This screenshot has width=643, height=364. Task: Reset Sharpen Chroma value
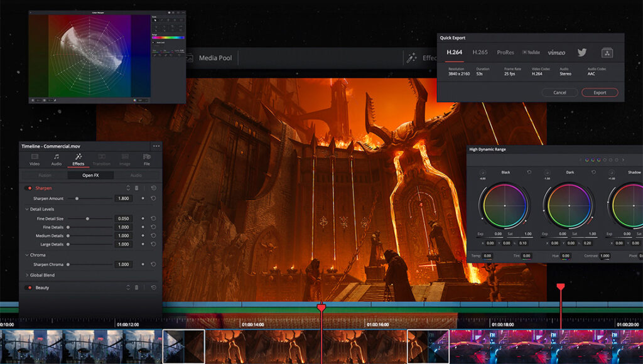[x=153, y=264]
